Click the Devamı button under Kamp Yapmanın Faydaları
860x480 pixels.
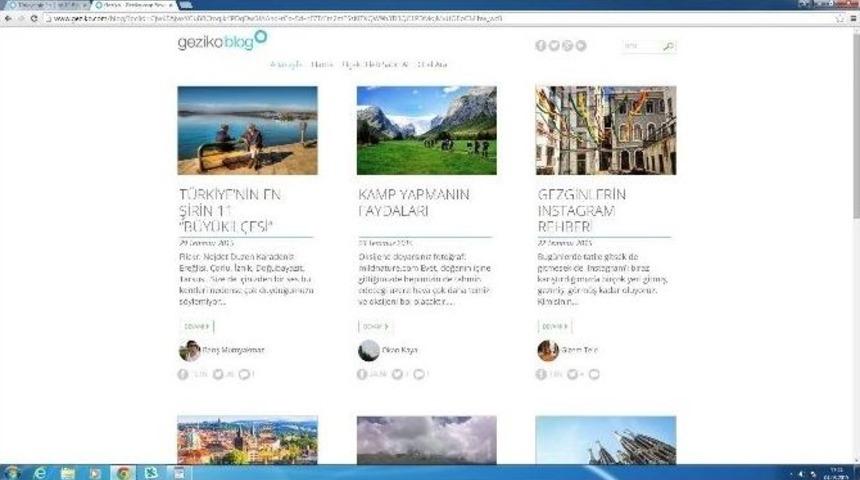pos(375,326)
